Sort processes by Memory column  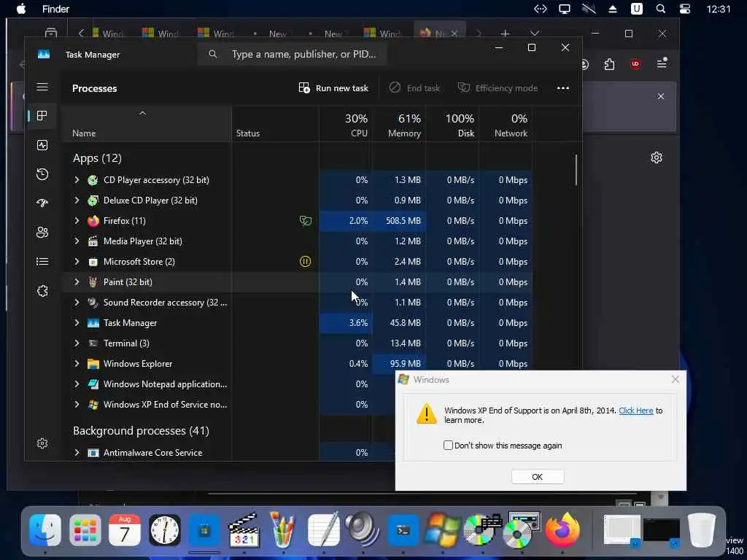point(399,125)
